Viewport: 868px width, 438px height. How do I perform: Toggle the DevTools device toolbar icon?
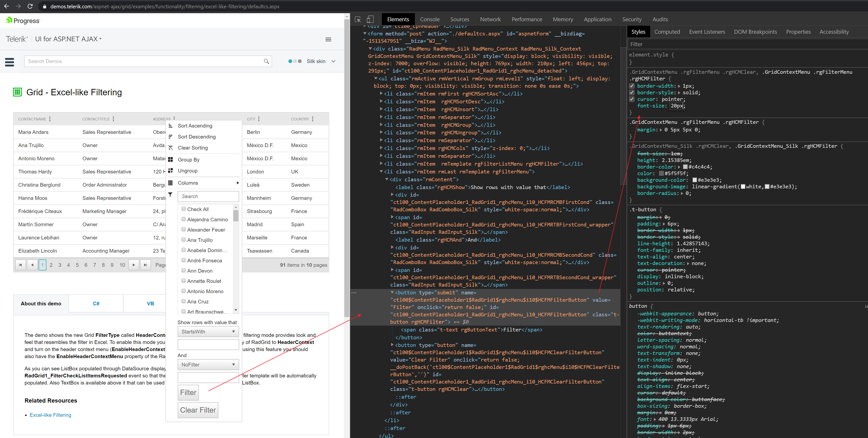pos(370,19)
